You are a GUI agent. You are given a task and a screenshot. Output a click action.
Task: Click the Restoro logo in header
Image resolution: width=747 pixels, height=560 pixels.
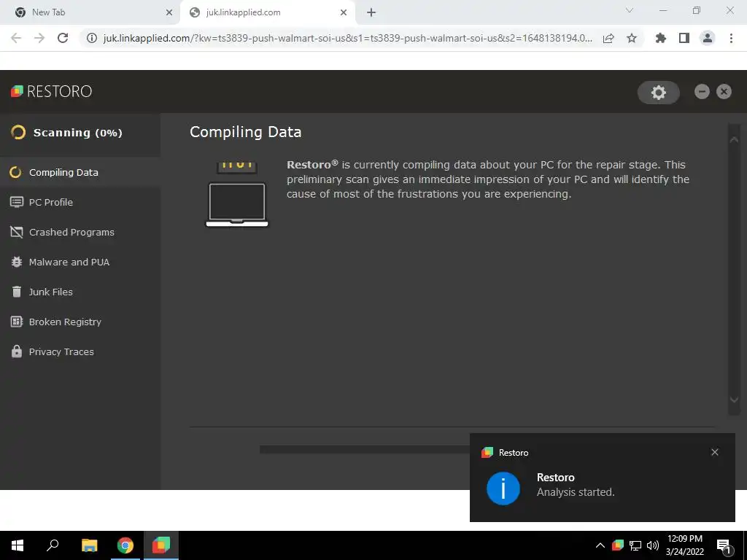pos(52,91)
